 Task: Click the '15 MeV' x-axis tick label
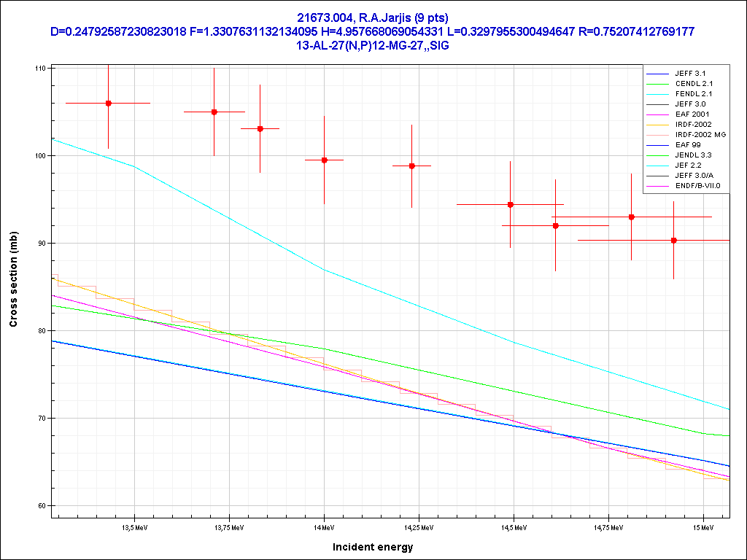[703, 526]
